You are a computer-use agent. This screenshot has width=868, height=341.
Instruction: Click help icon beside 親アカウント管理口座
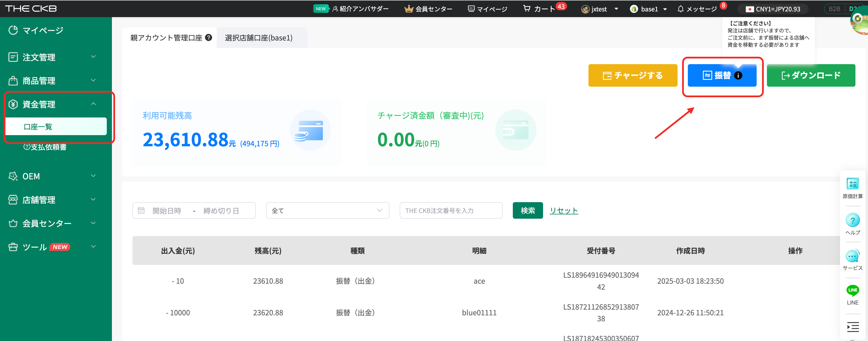pyautogui.click(x=208, y=37)
